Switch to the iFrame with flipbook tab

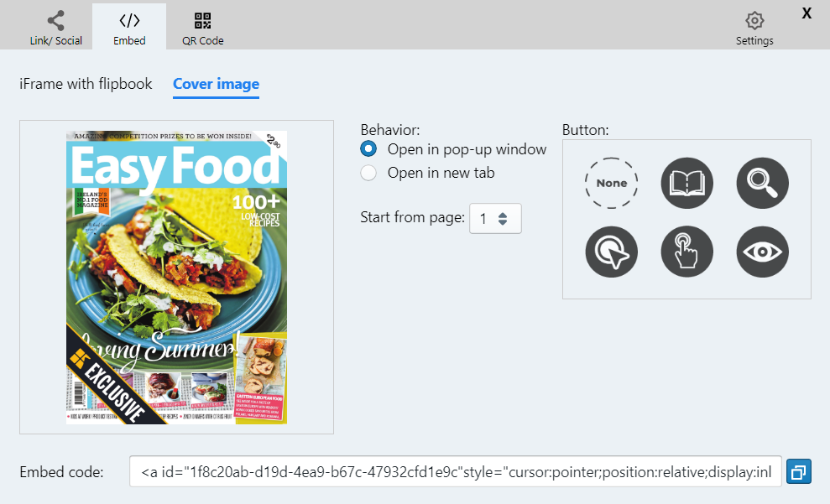click(x=85, y=84)
